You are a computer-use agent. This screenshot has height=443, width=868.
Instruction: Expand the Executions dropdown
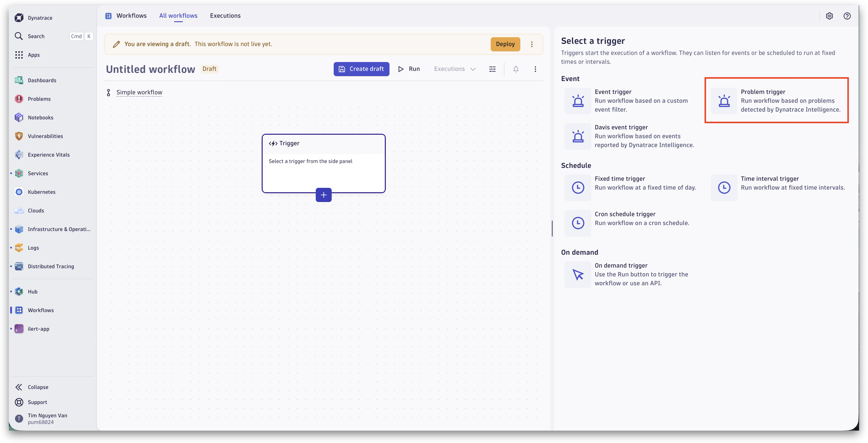coord(455,69)
